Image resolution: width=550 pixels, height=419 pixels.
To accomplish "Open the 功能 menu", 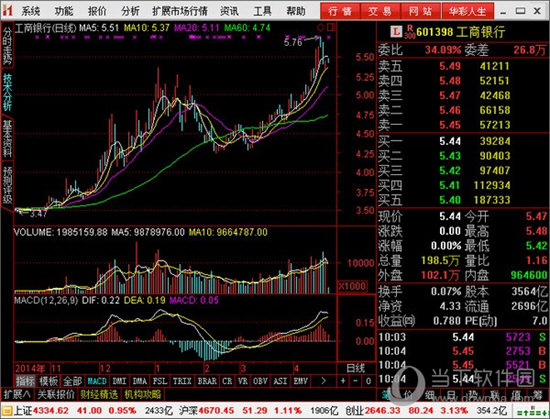I will (x=64, y=11).
